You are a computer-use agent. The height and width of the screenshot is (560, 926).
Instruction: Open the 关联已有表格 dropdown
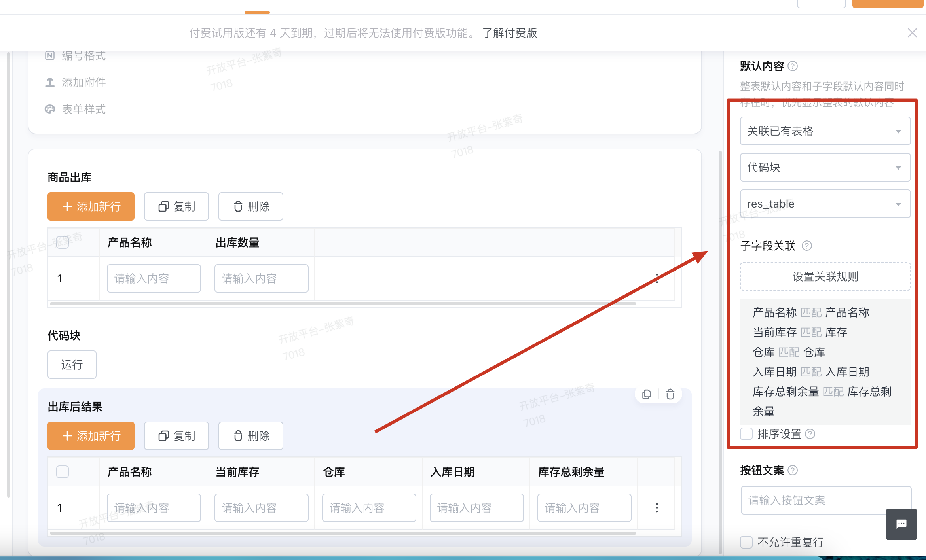pos(825,131)
